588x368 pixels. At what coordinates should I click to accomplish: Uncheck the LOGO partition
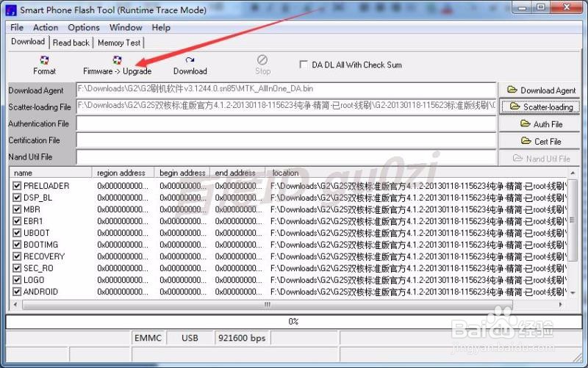pyautogui.click(x=17, y=280)
